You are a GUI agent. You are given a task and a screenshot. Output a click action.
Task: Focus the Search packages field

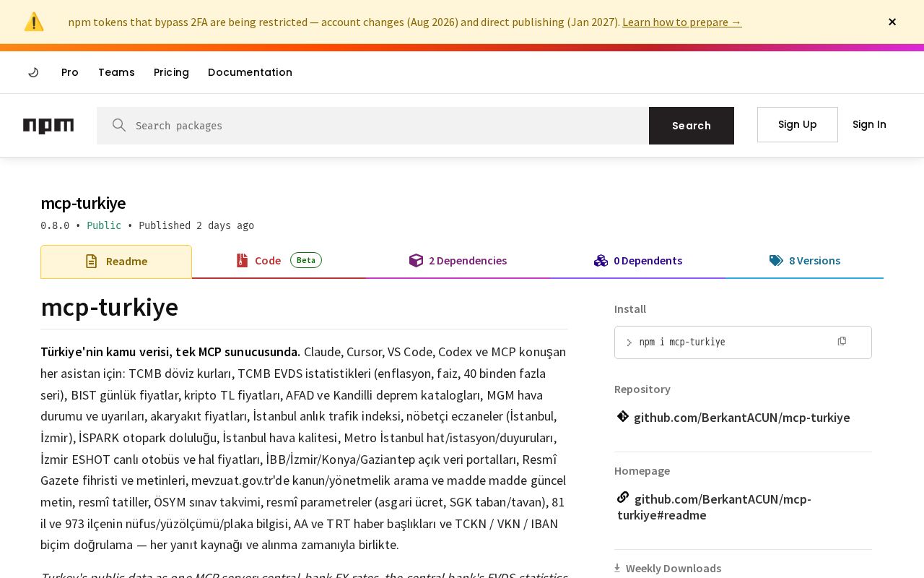[372, 126]
